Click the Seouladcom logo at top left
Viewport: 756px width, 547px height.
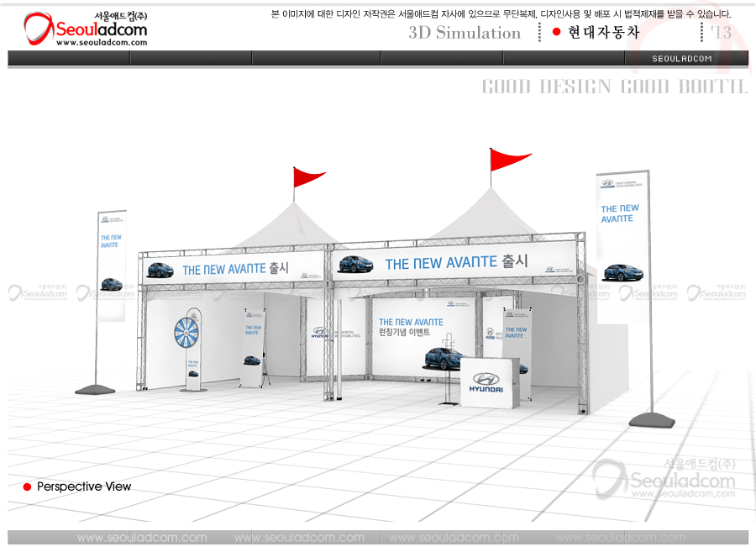[x=84, y=29]
